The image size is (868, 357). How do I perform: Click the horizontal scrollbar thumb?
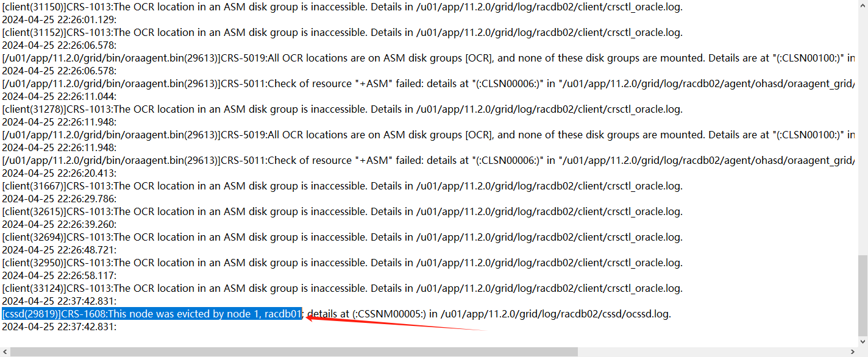click(294, 352)
